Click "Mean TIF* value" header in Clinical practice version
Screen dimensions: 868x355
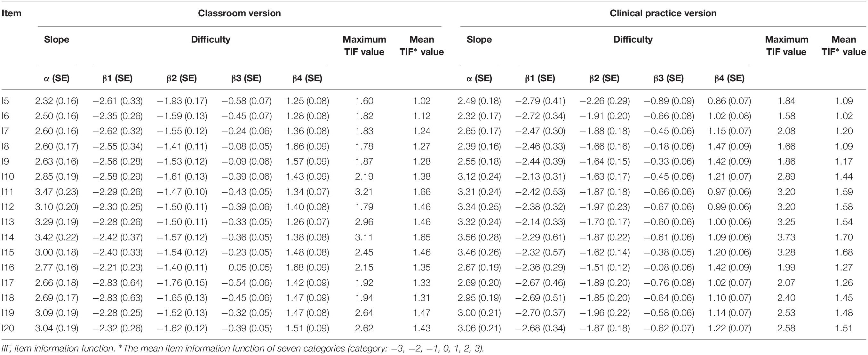click(844, 45)
